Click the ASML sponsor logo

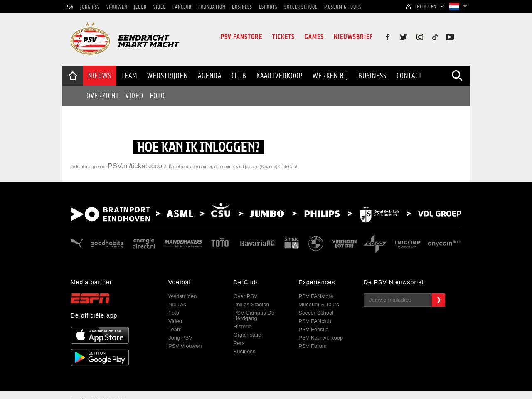click(x=180, y=214)
